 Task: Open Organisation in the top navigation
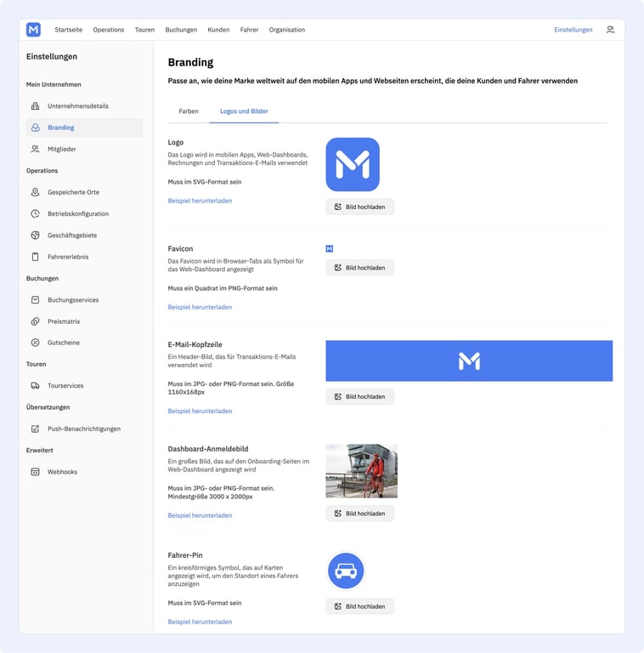click(x=287, y=30)
